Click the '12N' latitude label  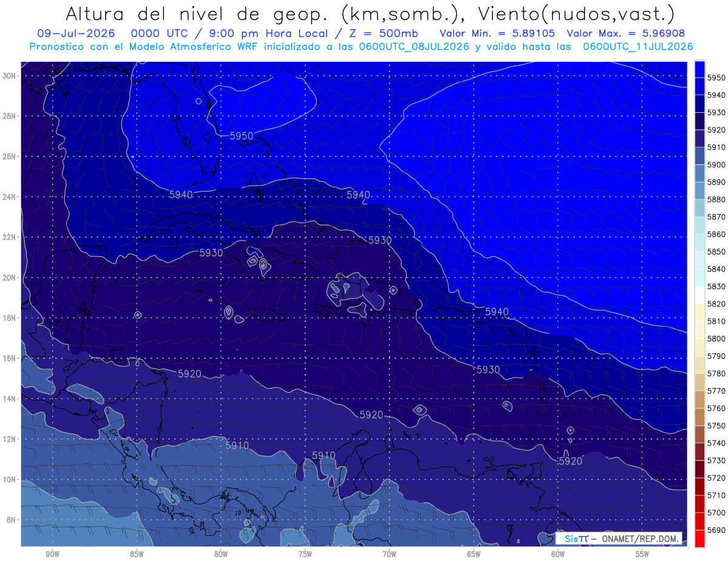(9, 439)
